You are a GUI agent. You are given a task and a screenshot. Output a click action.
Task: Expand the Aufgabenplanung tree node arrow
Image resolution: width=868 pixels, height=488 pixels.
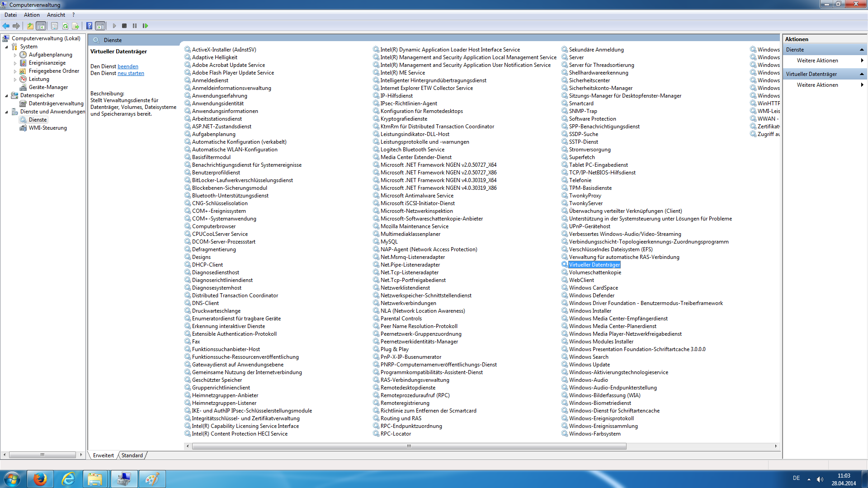pos(15,55)
